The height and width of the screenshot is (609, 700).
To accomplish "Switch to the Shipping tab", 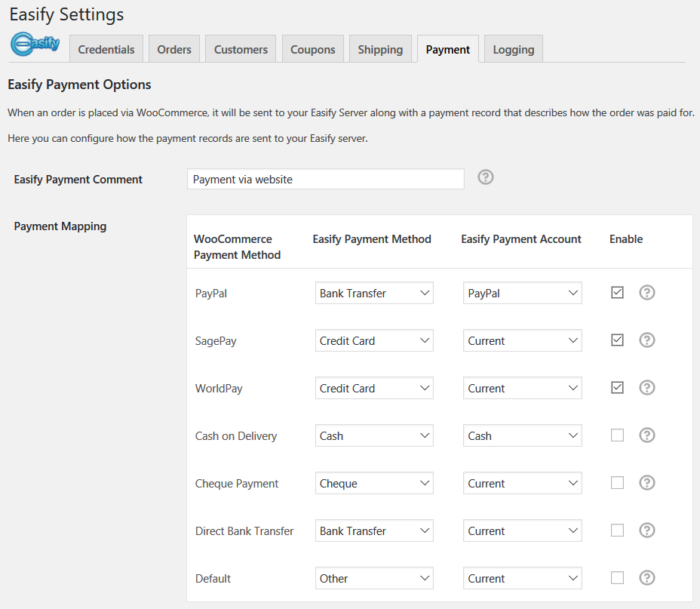I will click(380, 49).
